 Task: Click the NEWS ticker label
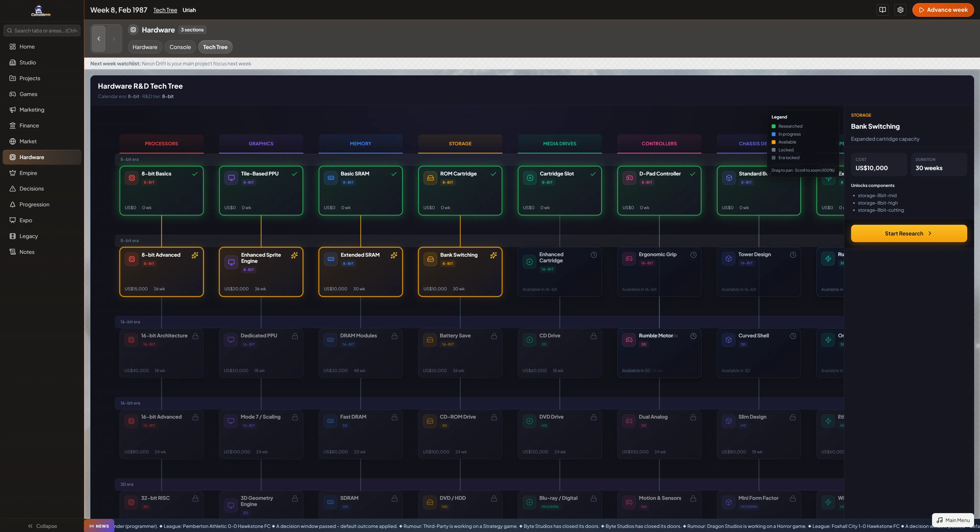(x=99, y=526)
